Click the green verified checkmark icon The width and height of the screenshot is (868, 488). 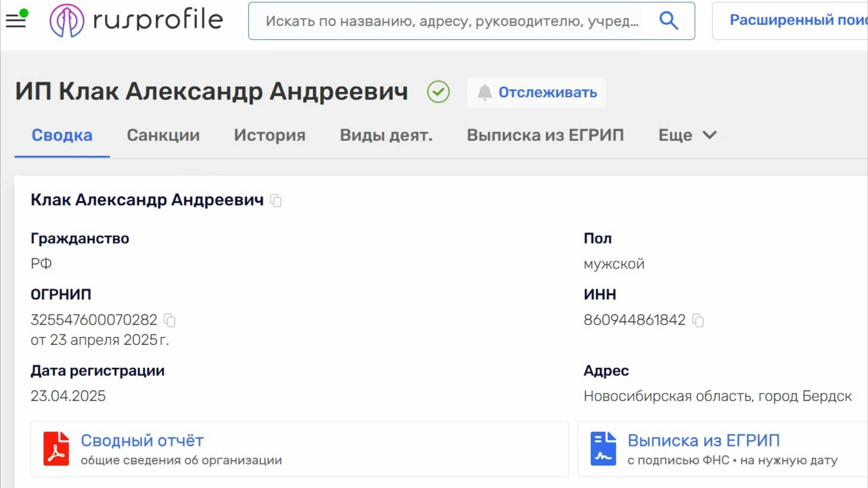[438, 92]
